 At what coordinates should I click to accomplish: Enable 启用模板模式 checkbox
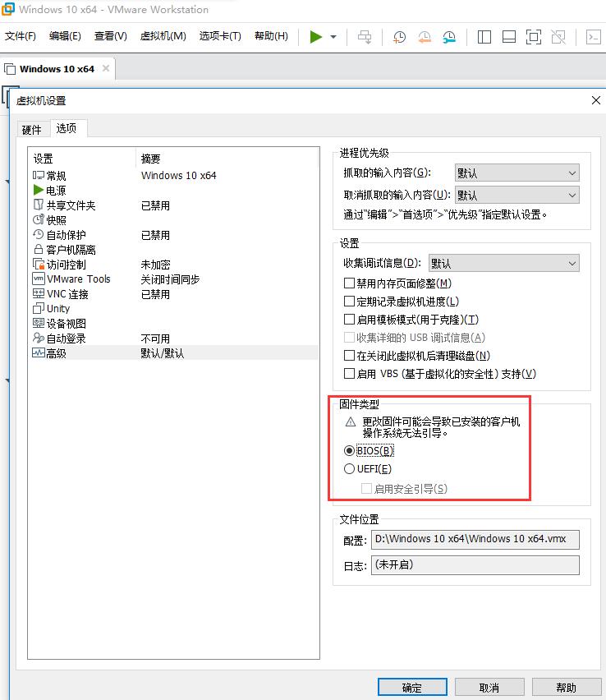350,320
